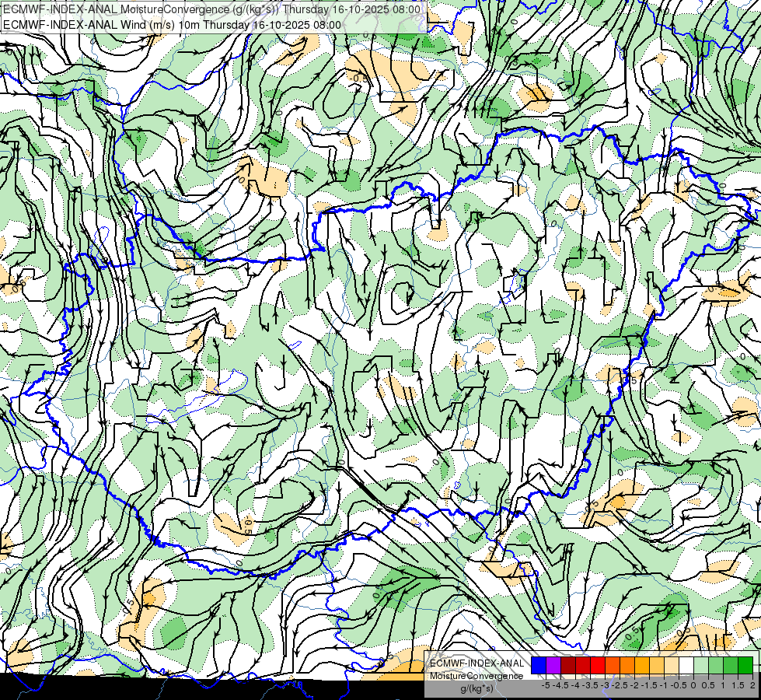This screenshot has height=700, width=761.
Task: Select the white legend swatch
Action: (x=686, y=665)
